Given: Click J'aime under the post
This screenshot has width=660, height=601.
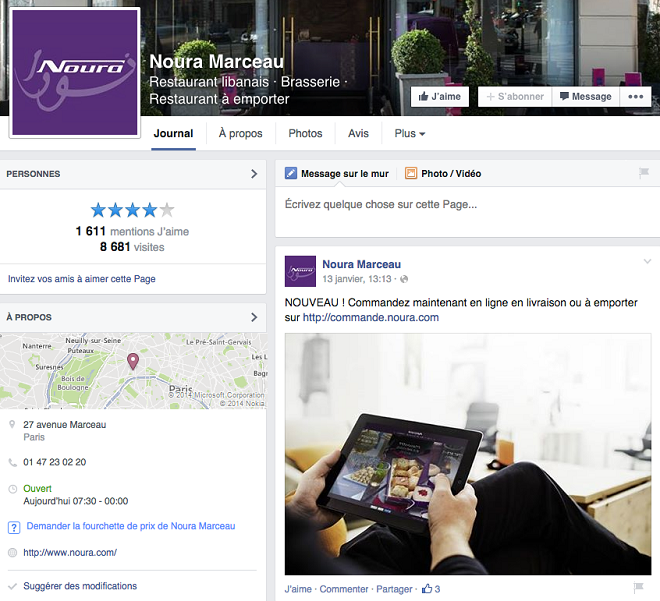Looking at the screenshot, I should pos(298,589).
